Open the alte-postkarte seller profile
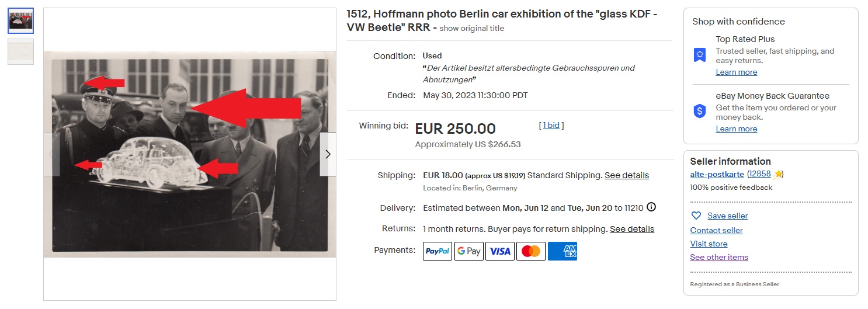Viewport: 868px width, 309px height. 717,174
